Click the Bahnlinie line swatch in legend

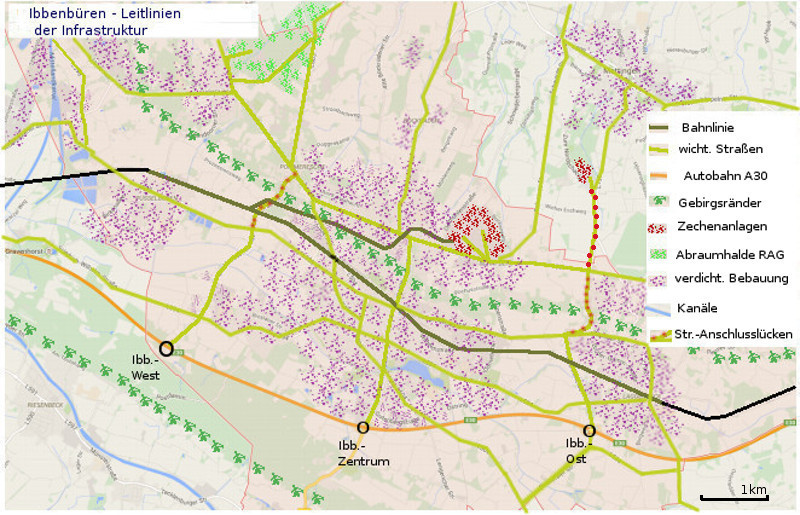pos(660,128)
